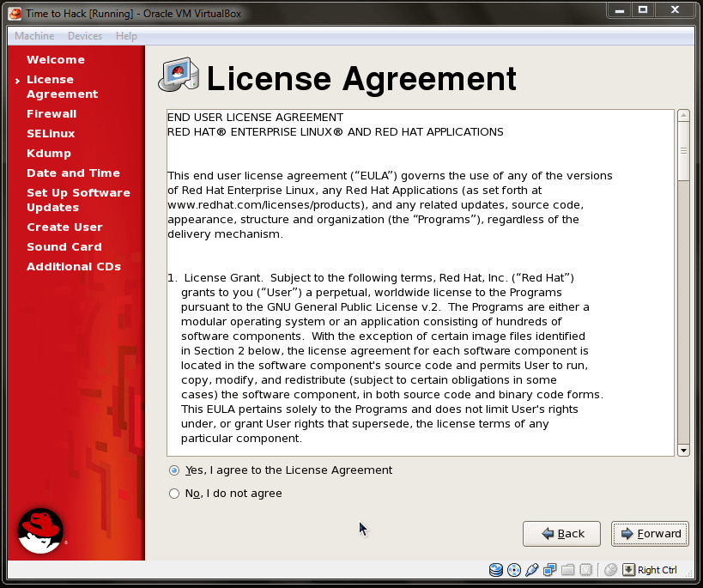This screenshot has height=588, width=703.
Task: Click the Set Up Software Updates step
Action: click(x=78, y=200)
